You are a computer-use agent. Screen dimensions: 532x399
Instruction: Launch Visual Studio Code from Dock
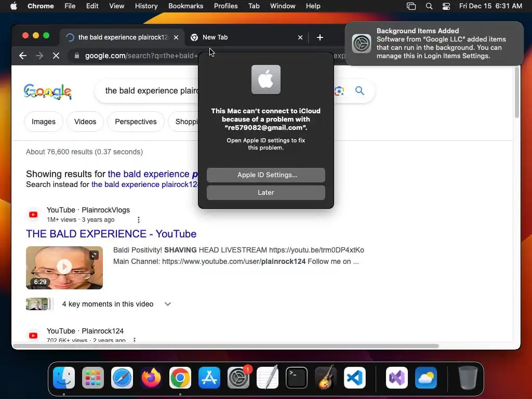pyautogui.click(x=355, y=378)
